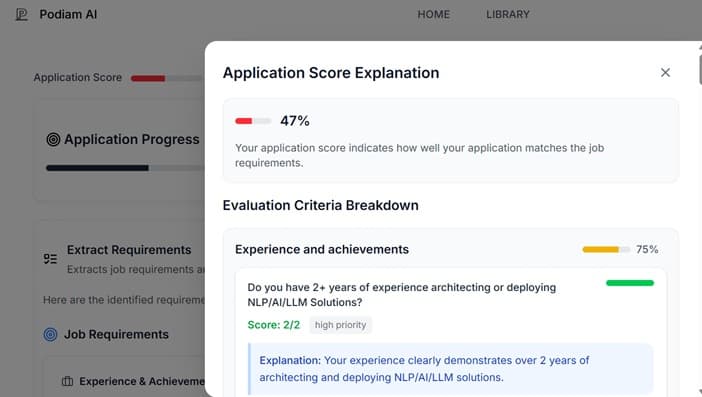Click the Application Progress target icon
Screen dimensions: 702x397
[53, 140]
